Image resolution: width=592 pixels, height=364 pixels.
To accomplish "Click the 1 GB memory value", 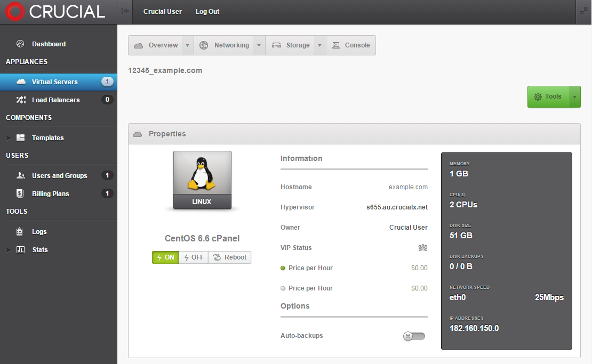I will [x=459, y=174].
